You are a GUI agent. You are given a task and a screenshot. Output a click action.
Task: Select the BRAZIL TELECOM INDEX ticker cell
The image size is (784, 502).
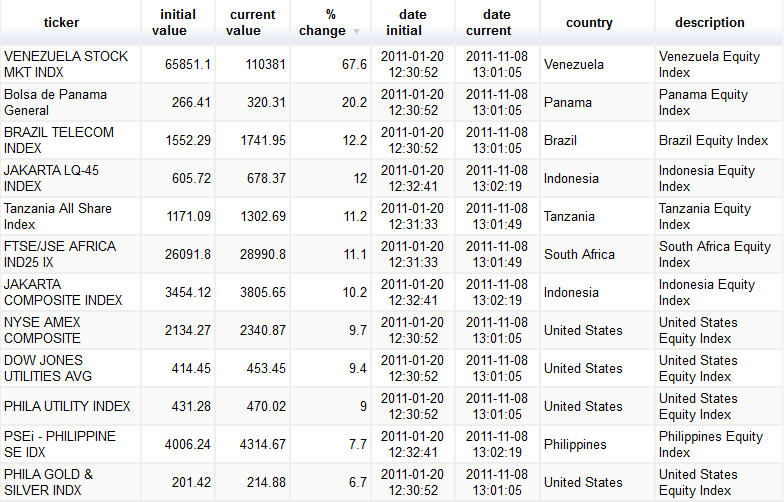pos(70,140)
